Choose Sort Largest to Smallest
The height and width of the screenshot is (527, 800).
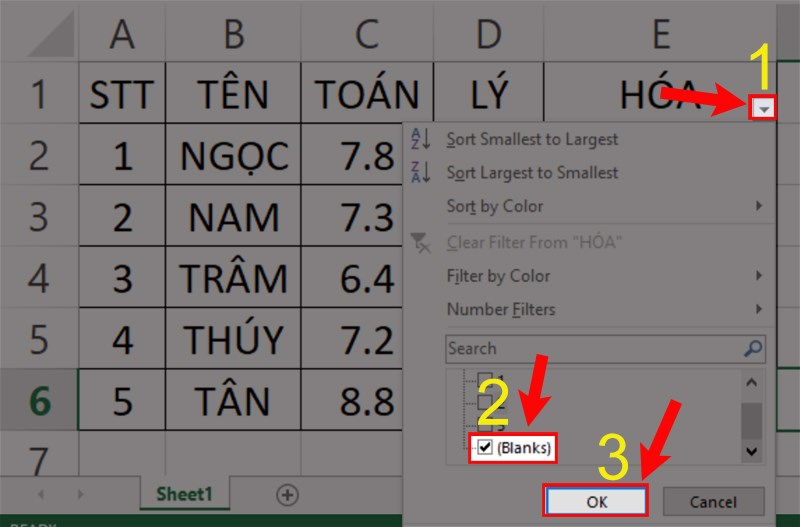532,173
